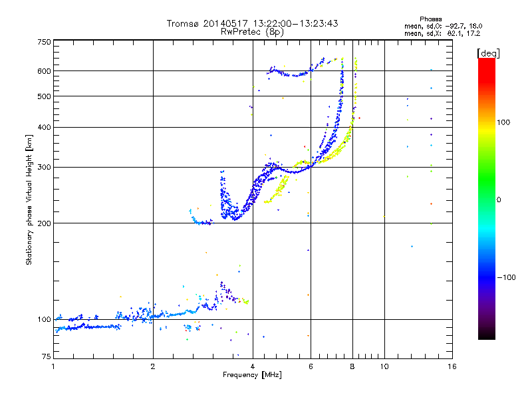Screen dimensions: 532x399
Task: Click the '[deg]' colorbar unit label
Action: [x=488, y=54]
